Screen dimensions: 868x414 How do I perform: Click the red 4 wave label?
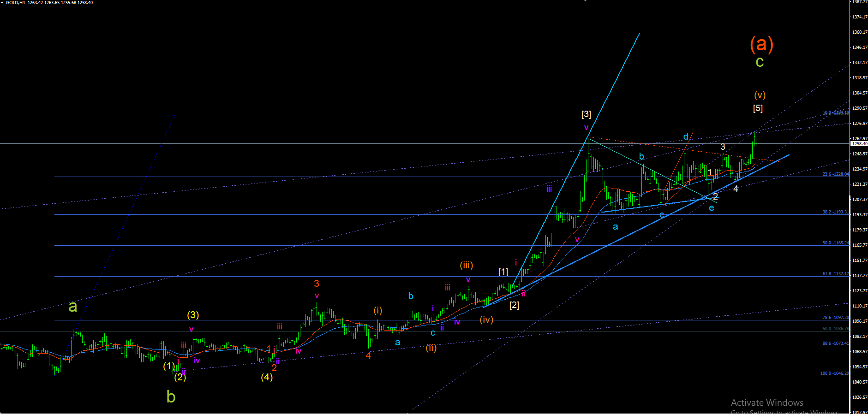(368, 356)
